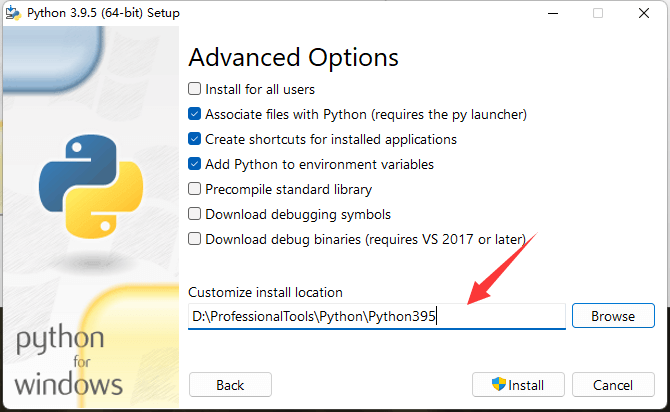The image size is (670, 412).
Task: Close the Python Setup window
Action: click(x=644, y=13)
